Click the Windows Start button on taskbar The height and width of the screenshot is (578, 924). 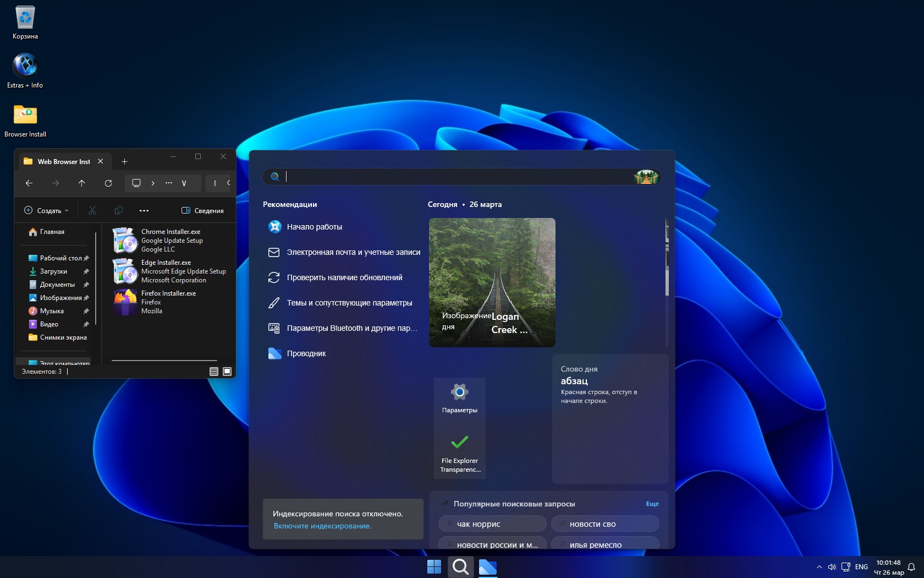click(434, 566)
